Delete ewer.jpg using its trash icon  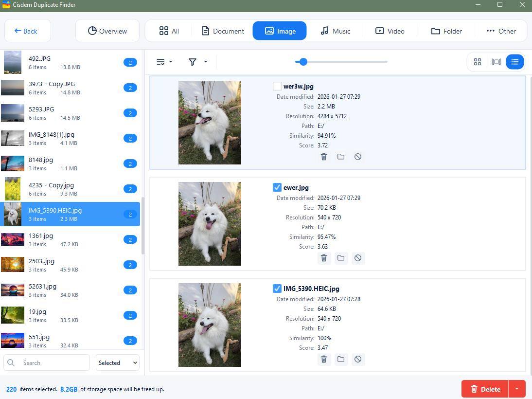pyautogui.click(x=324, y=258)
